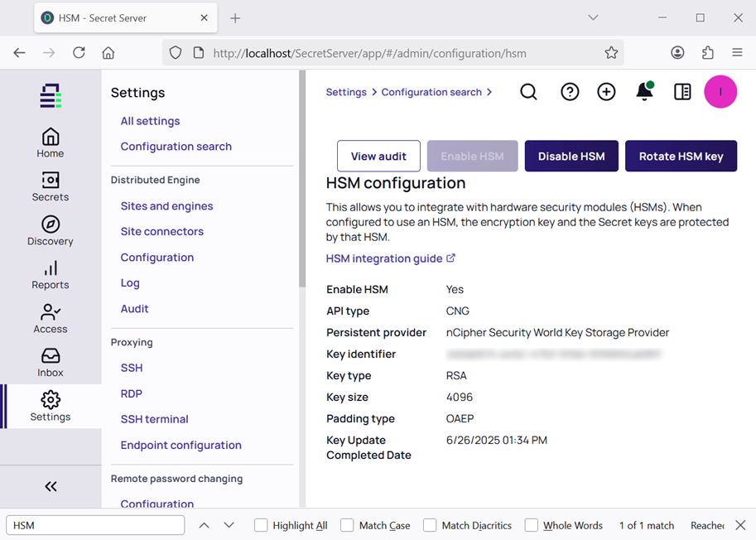
Task: Open the help question mark icon
Action: [x=570, y=92]
